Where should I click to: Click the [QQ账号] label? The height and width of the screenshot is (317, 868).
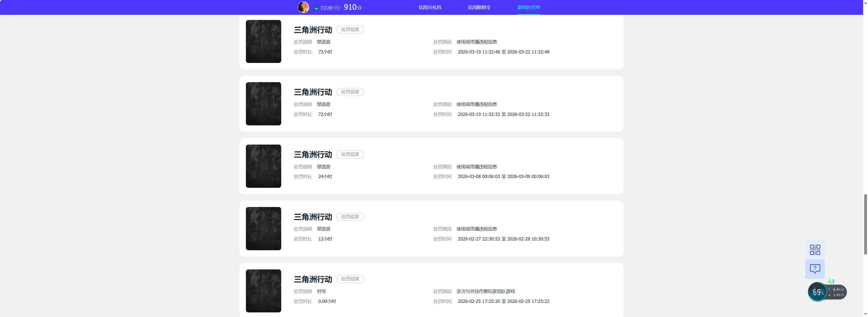coord(330,8)
